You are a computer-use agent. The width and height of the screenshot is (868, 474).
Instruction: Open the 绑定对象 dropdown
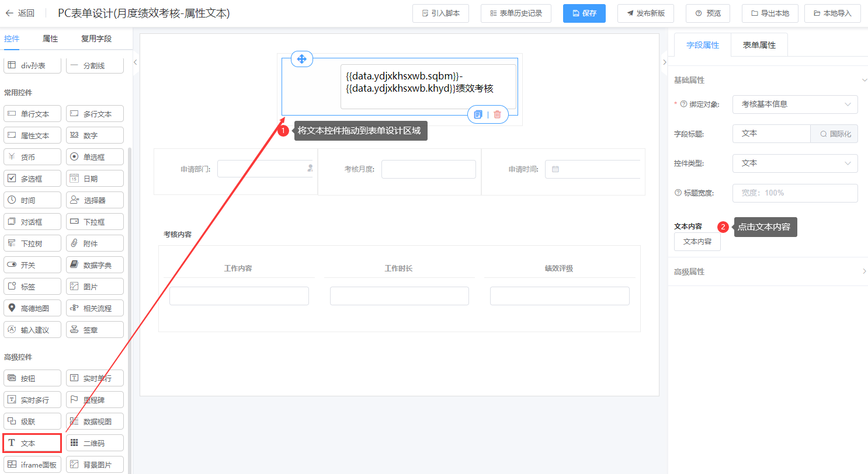[x=794, y=104]
